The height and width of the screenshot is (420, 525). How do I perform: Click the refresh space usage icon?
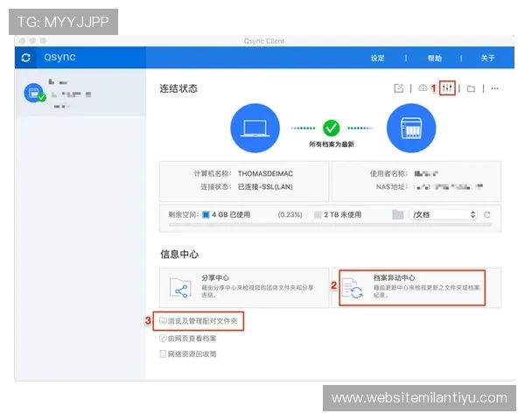487,214
